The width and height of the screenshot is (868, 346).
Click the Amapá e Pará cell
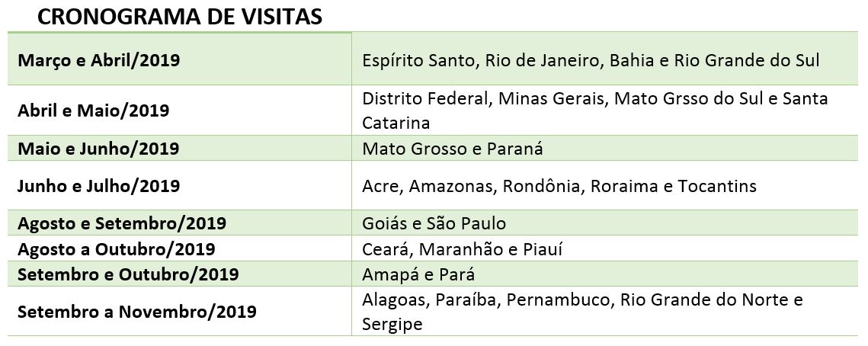[x=604, y=274]
